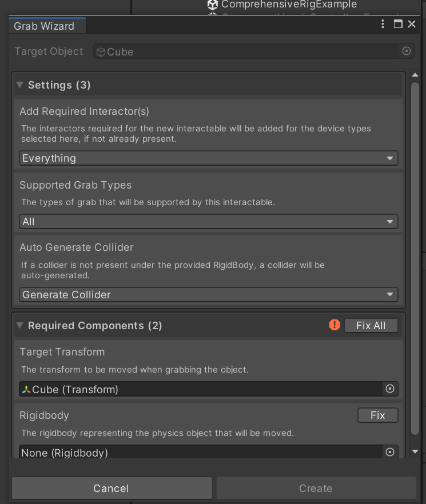The height and width of the screenshot is (504, 426).
Task: Click the None (Rigidbody) object field
Action: click(200, 453)
